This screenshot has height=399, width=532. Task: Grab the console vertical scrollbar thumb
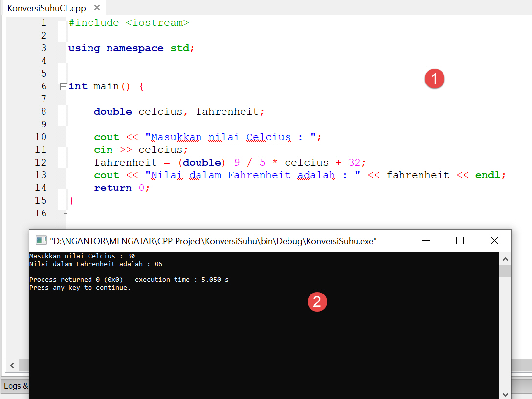pos(505,271)
